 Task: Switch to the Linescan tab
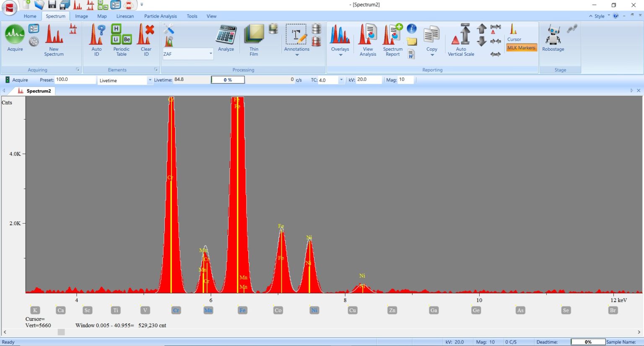click(125, 16)
